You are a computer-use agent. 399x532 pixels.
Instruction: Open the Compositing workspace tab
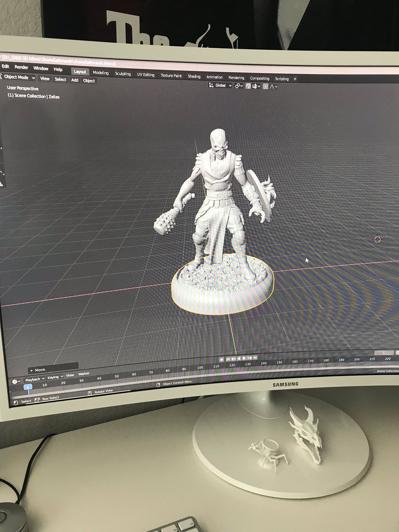260,78
